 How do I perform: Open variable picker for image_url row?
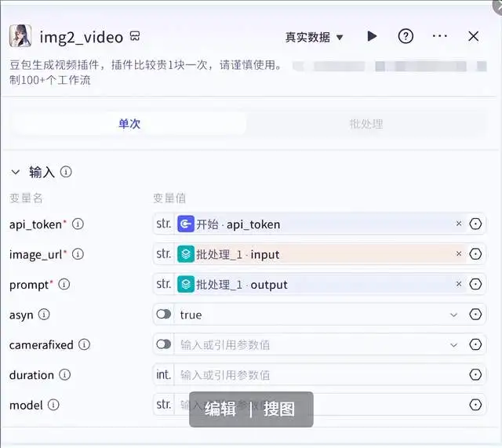[x=475, y=254]
